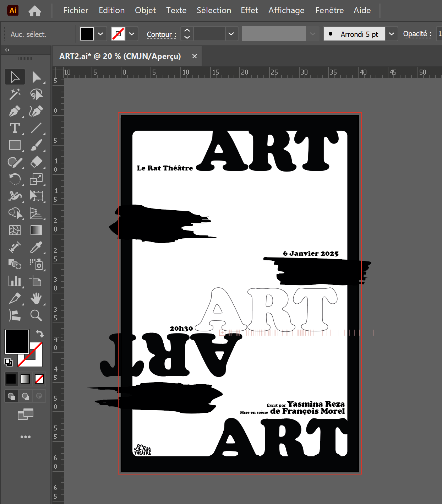Select the Magic Wand tool
Image resolution: width=442 pixels, height=504 pixels.
click(x=15, y=94)
